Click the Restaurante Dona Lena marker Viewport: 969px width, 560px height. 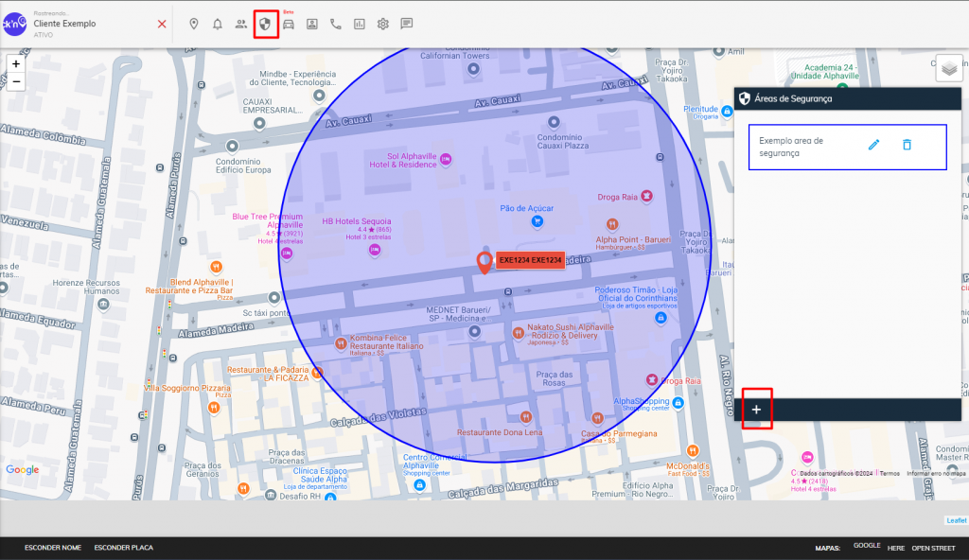point(526,416)
